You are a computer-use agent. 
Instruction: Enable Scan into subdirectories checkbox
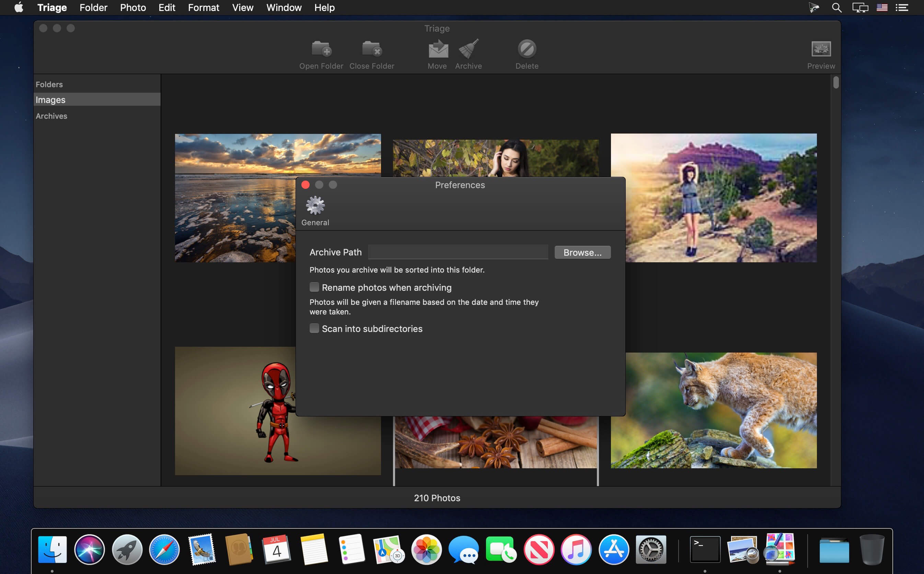314,329
